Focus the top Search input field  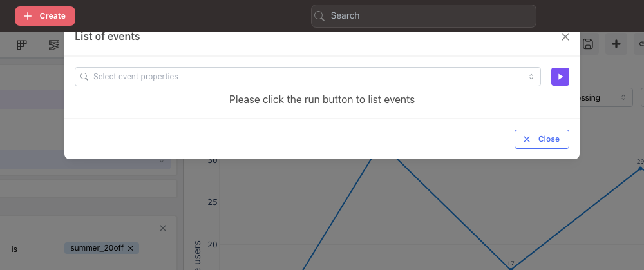click(x=424, y=16)
